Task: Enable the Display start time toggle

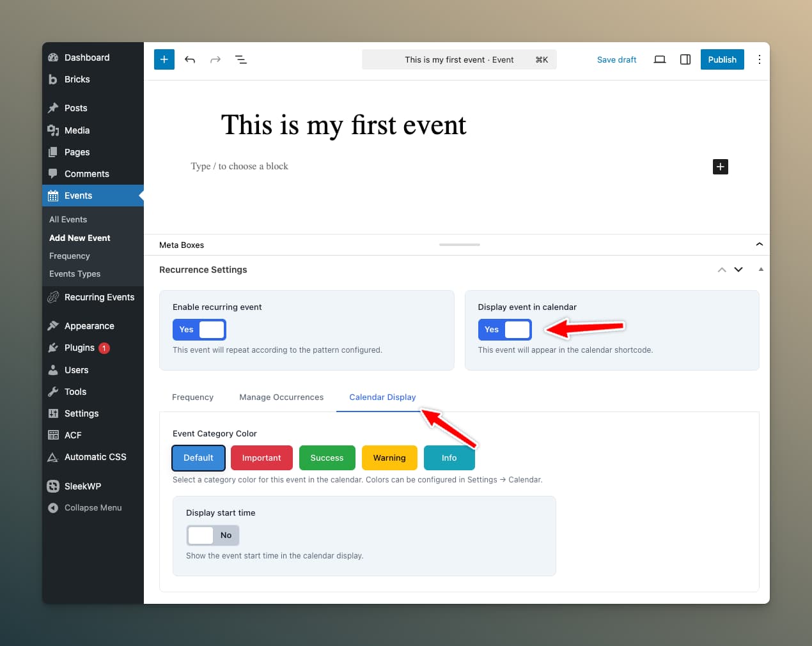Action: click(x=213, y=535)
